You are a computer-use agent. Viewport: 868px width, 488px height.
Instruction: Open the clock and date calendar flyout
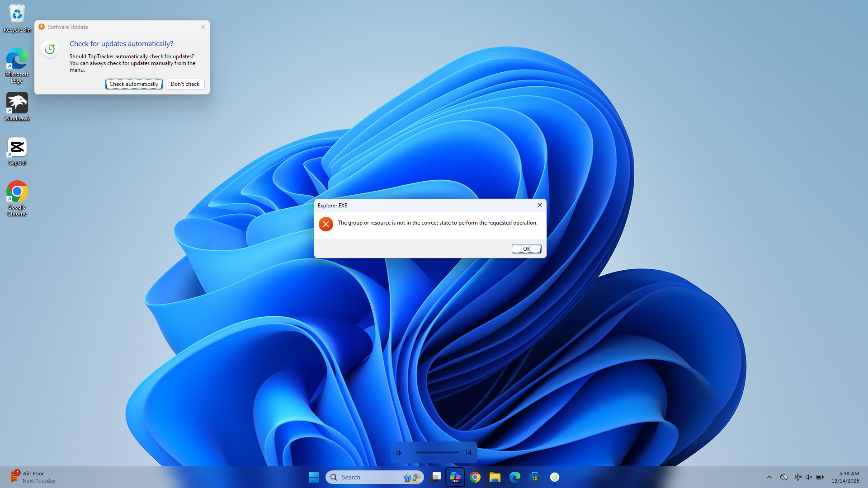(845, 477)
